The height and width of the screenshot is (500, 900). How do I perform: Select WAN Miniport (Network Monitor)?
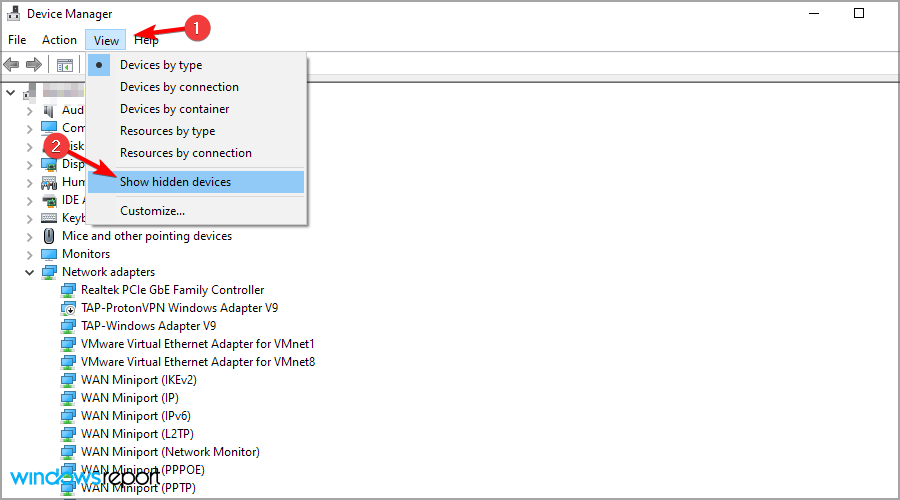(x=170, y=452)
